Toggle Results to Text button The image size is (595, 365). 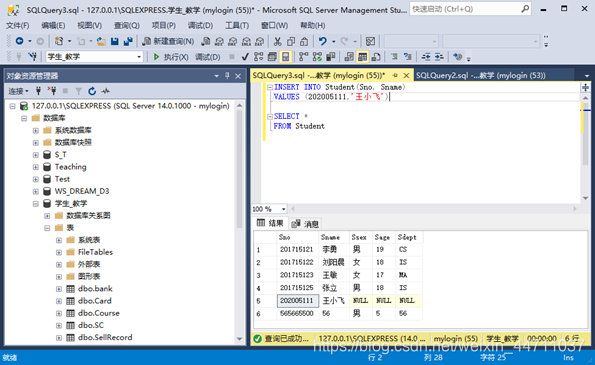[x=349, y=57]
